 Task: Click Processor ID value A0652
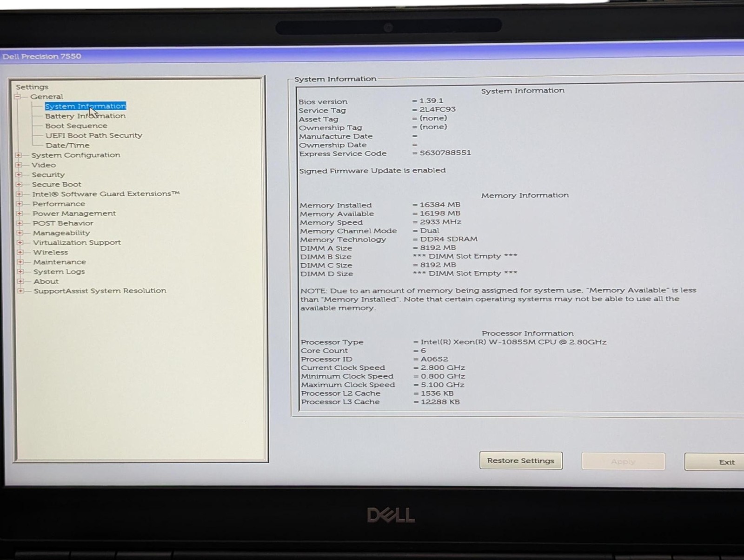[x=434, y=359]
